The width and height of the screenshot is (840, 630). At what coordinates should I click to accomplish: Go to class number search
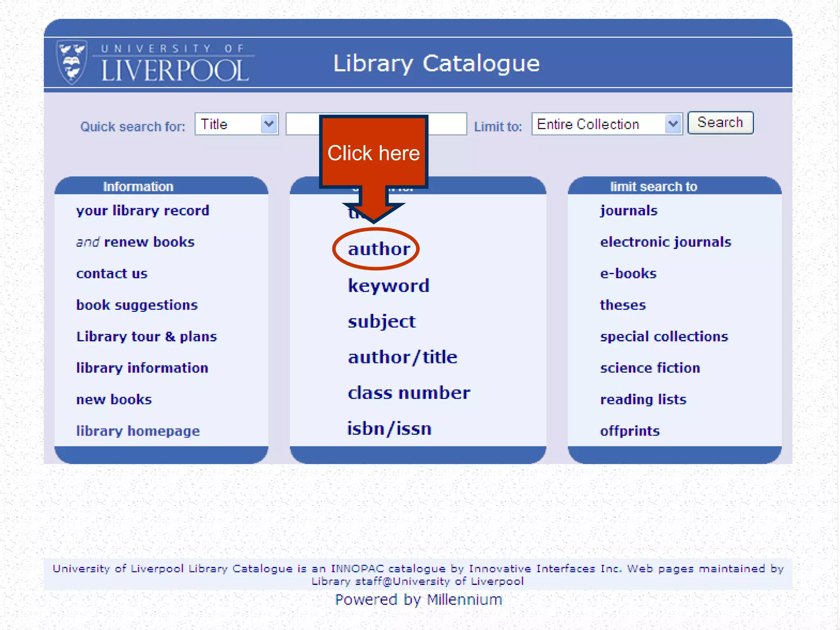(x=409, y=393)
